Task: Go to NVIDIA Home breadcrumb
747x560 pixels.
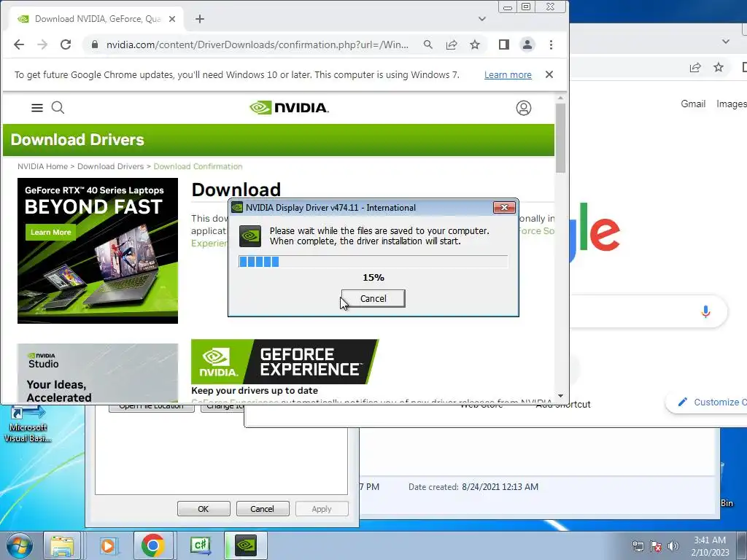Action: (42, 166)
